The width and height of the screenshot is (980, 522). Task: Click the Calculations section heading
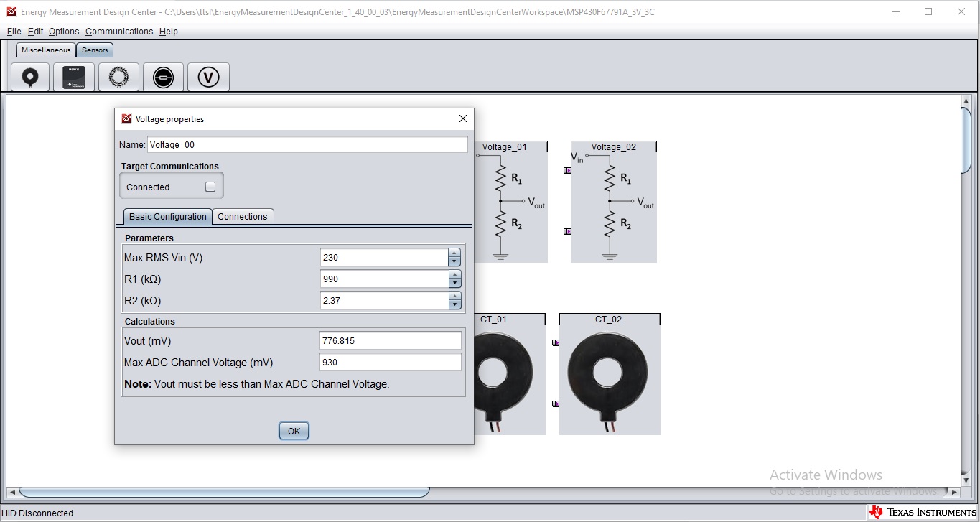(x=150, y=322)
